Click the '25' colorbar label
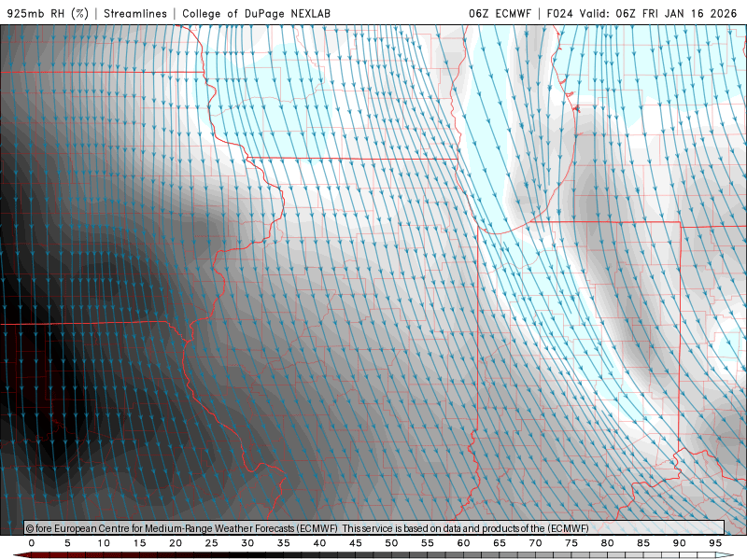Viewport: 747px width, 560px height. pos(212,543)
